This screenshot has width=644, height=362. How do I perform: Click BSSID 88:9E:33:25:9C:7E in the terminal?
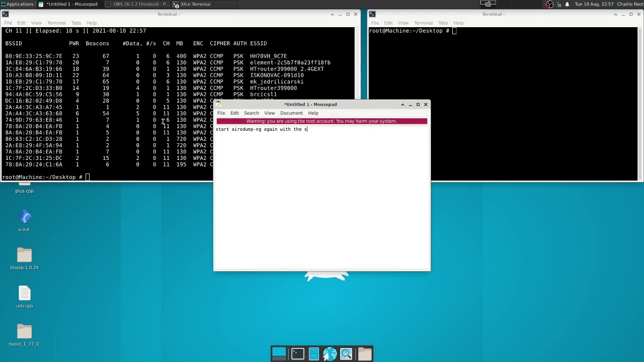34,56
